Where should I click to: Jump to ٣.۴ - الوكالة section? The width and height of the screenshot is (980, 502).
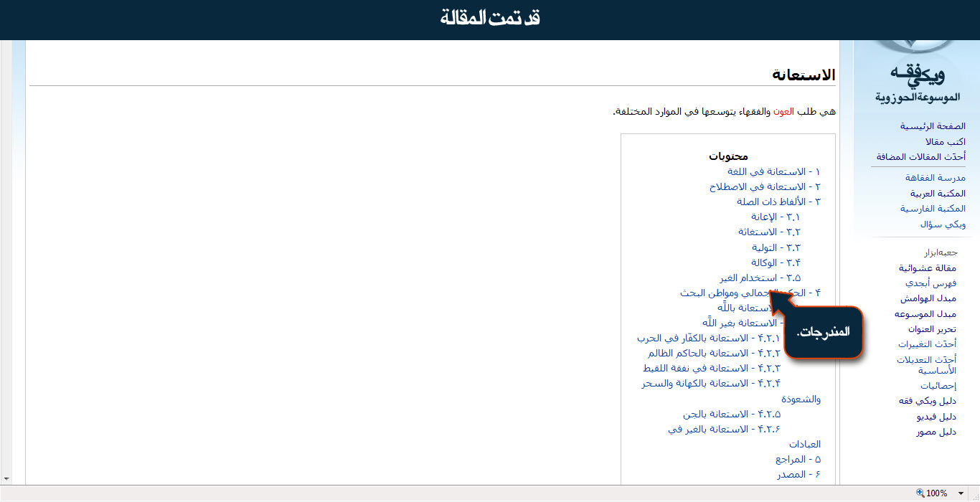click(x=775, y=262)
